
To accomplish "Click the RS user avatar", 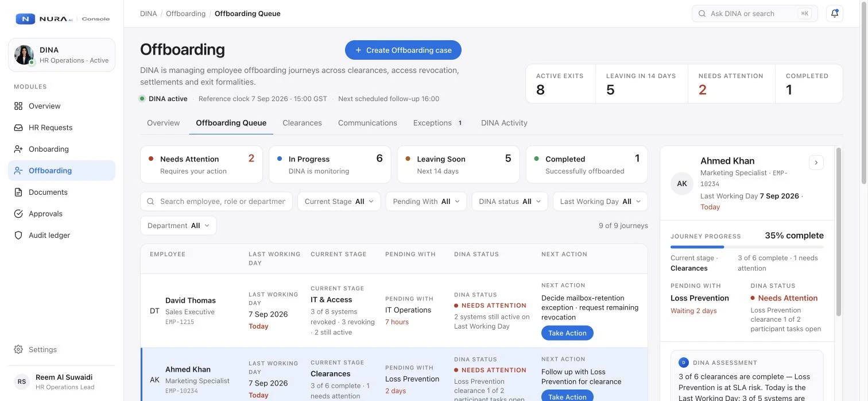I will [22, 382].
